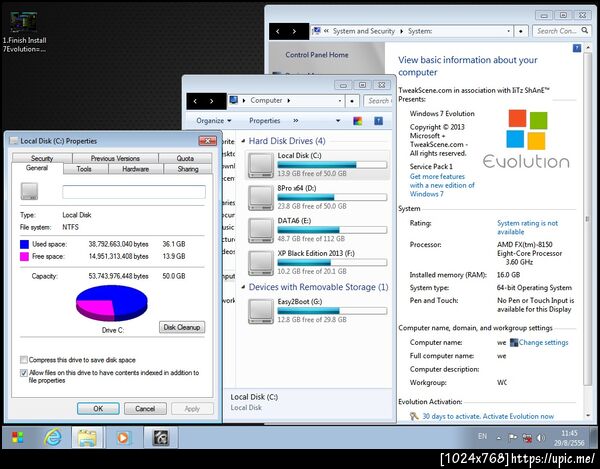Open the Help icon in System window
600x469 pixels.
pyautogui.click(x=577, y=48)
